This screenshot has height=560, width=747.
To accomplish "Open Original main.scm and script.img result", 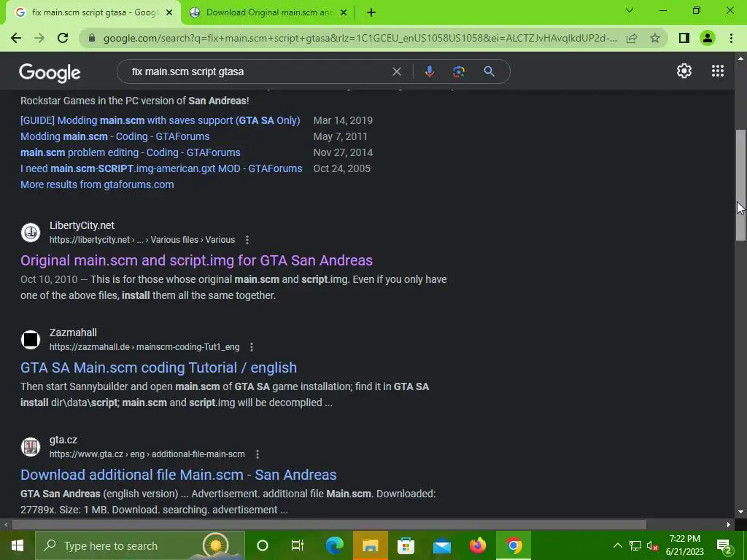I will pyautogui.click(x=196, y=260).
